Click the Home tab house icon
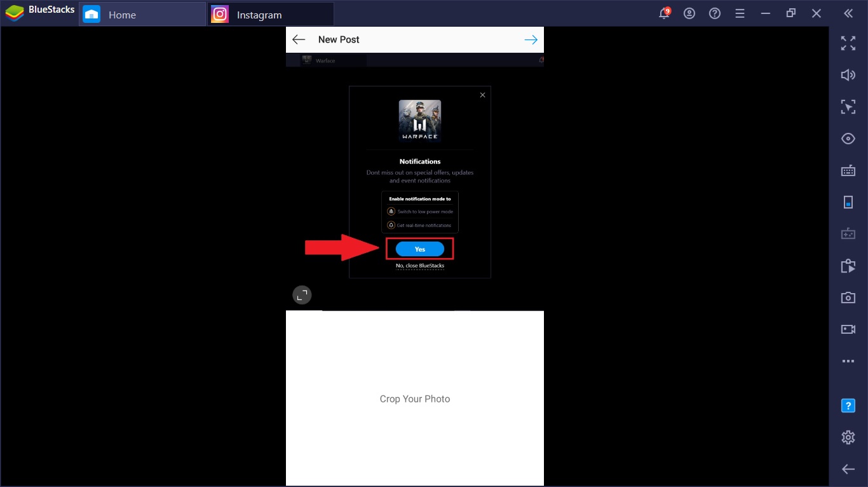The height and width of the screenshot is (487, 868). click(92, 14)
